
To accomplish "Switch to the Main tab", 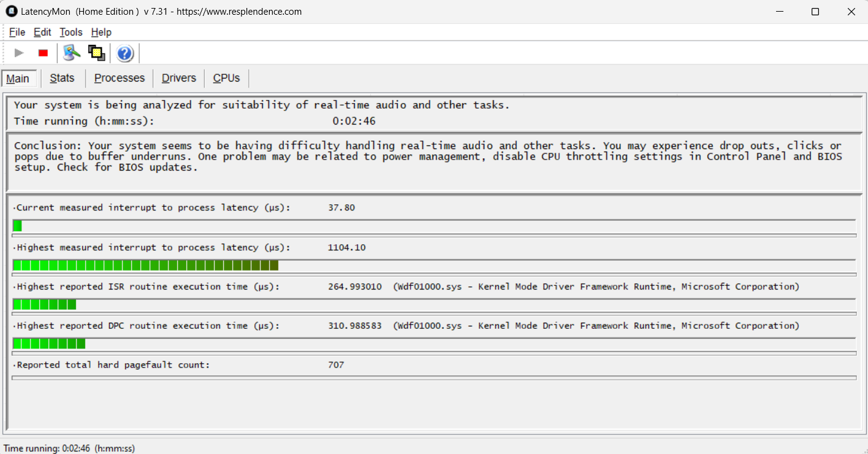I will tap(18, 79).
